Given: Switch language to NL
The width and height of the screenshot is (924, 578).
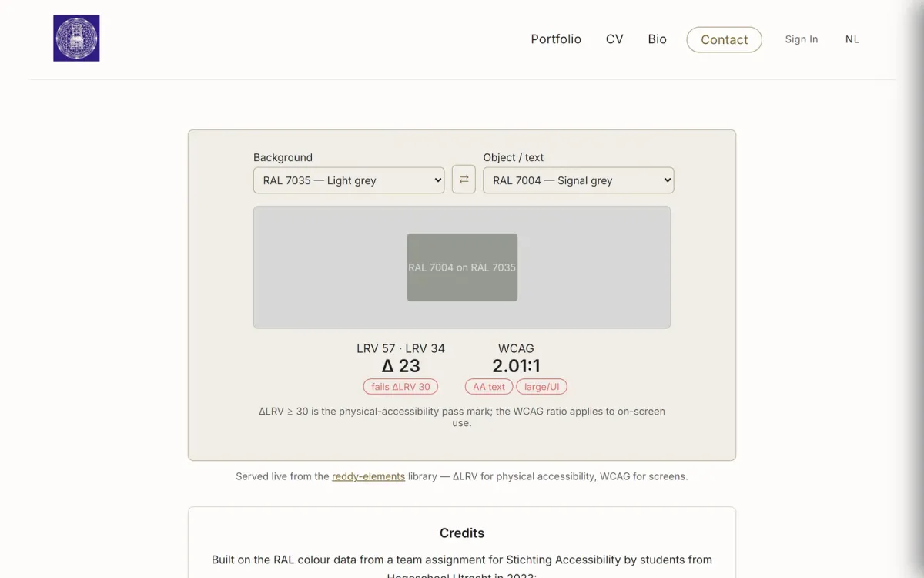Looking at the screenshot, I should point(852,39).
